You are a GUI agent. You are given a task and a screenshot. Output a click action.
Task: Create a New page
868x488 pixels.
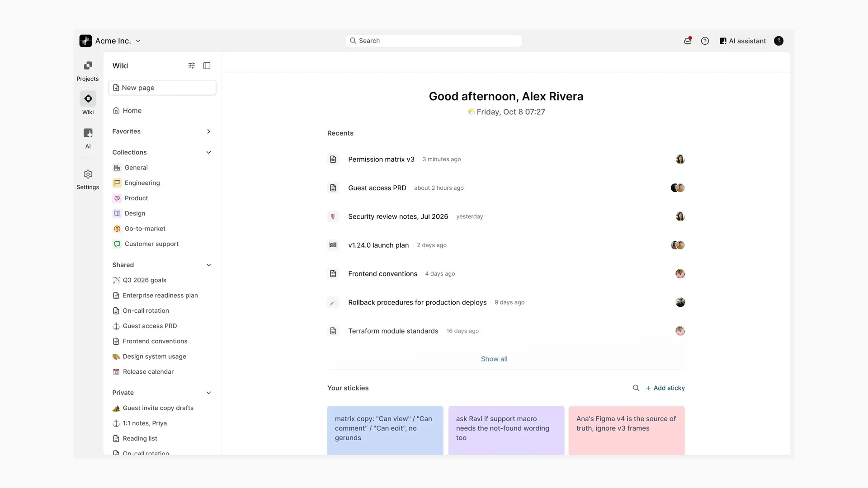point(162,88)
